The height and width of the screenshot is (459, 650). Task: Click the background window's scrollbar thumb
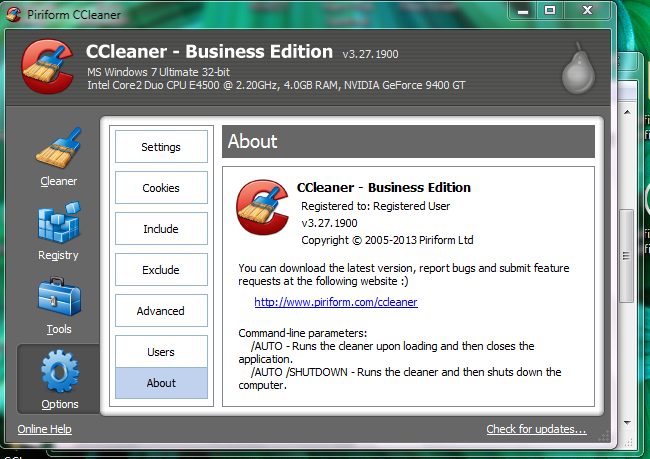tap(626, 256)
